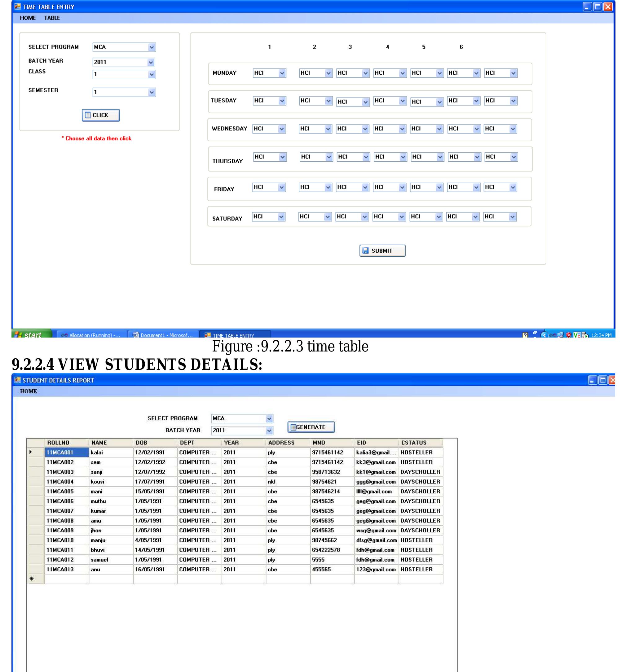626x672 pixels.
Task: Open Wednesday first subject dropdown
Action: (x=282, y=129)
